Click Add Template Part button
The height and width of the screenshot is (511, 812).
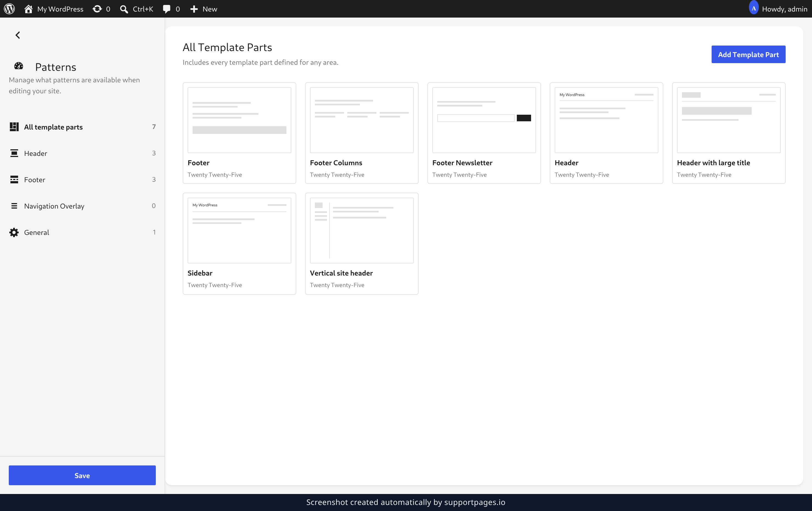click(748, 54)
